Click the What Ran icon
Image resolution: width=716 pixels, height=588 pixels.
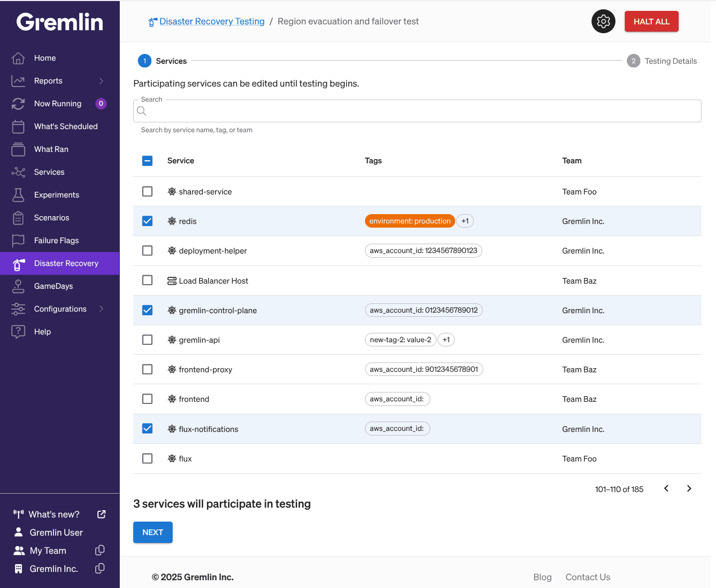(18, 149)
